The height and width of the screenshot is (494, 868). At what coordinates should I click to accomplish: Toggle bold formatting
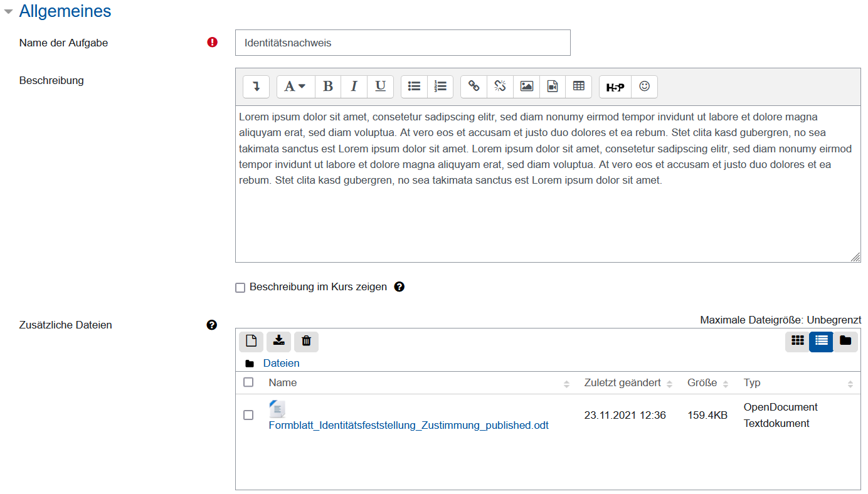(328, 87)
